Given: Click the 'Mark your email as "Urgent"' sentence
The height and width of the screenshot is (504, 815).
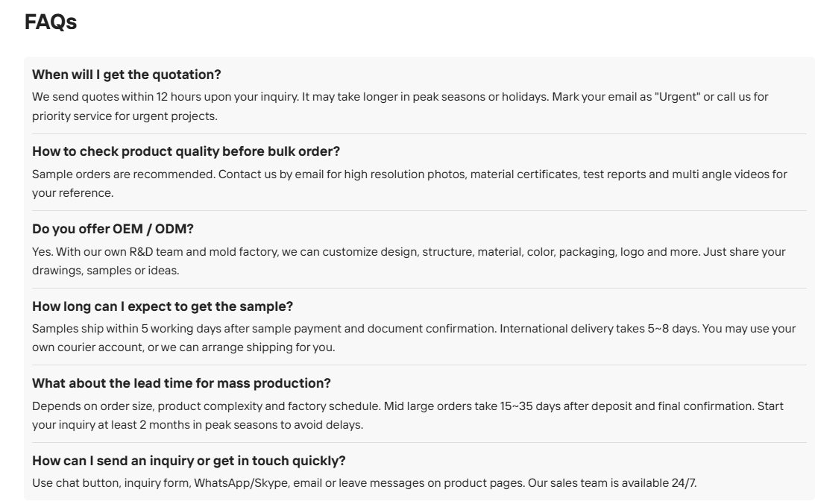Looking at the screenshot, I should 660,97.
